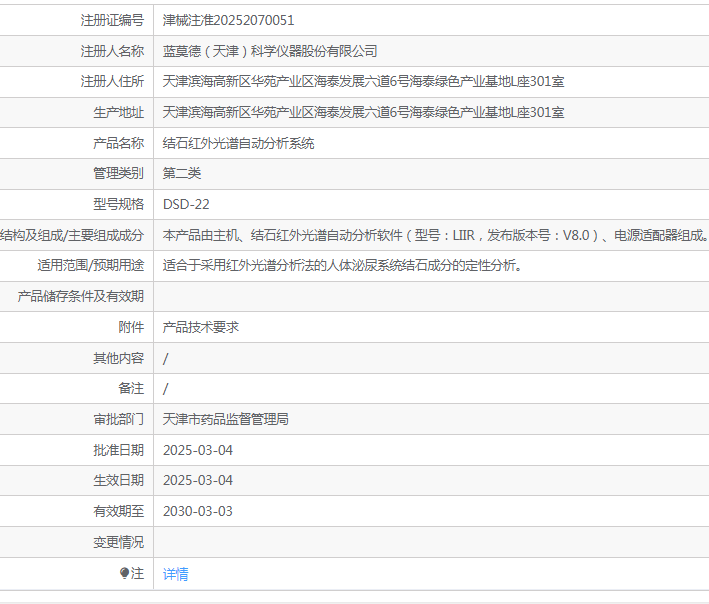Click the 生效日期 label
709x604 pixels.
point(118,480)
